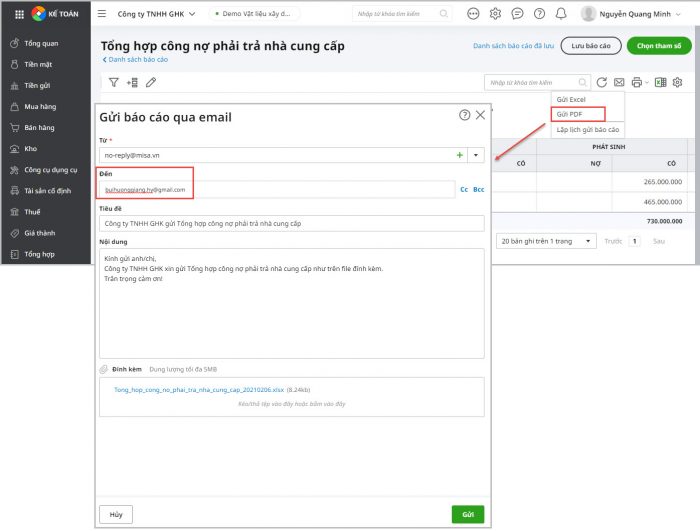Screen dimensions: 700x531
Task: Click Hủy to cancel email
Action: [x=116, y=514]
